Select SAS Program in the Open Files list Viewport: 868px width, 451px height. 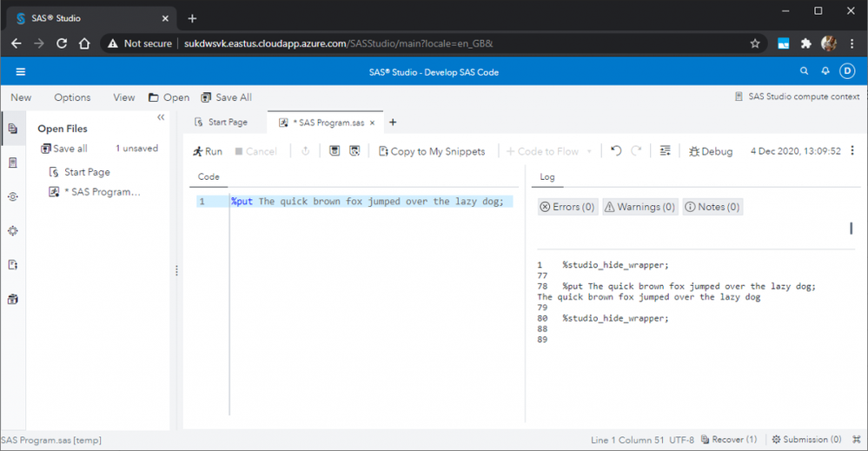click(x=101, y=192)
